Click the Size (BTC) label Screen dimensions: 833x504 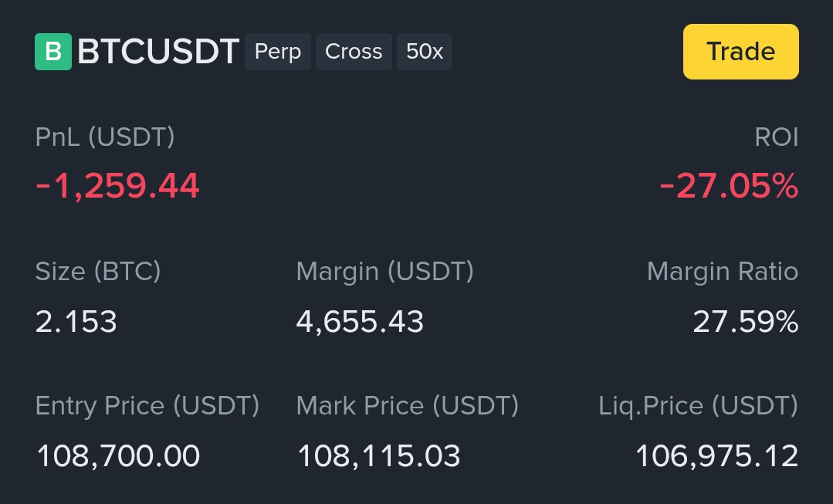click(x=98, y=272)
